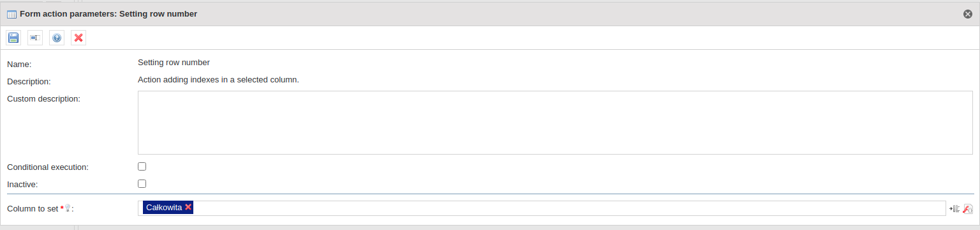Click the red X delete icon in toolbar
This screenshot has width=980, height=230.
pos(78,38)
